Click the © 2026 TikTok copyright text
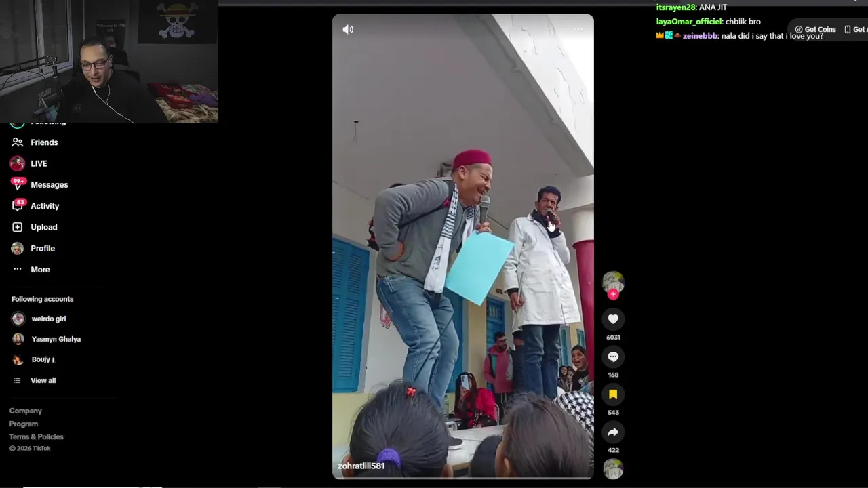Image resolution: width=868 pixels, height=488 pixels. pos(30,448)
